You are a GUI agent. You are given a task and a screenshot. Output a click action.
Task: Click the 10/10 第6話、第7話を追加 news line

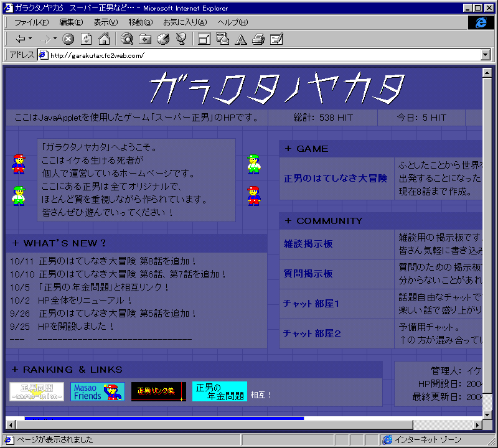118,274
